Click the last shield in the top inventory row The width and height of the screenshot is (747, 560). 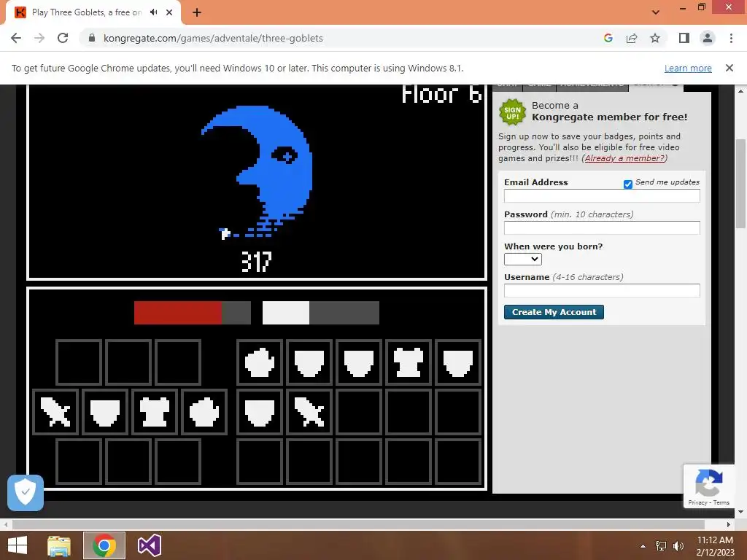pyautogui.click(x=458, y=362)
